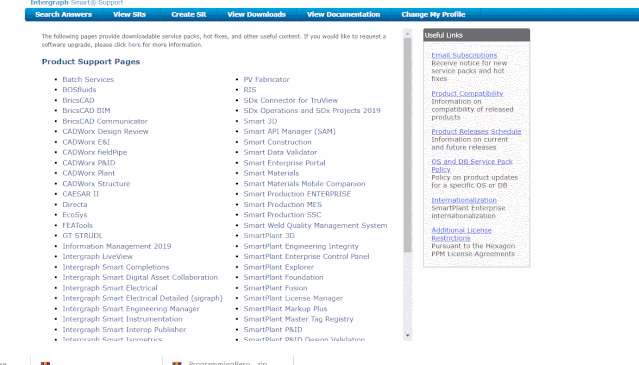This screenshot has height=365, width=639.
Task: Open the CADWorx P&ID page
Action: (x=89, y=163)
